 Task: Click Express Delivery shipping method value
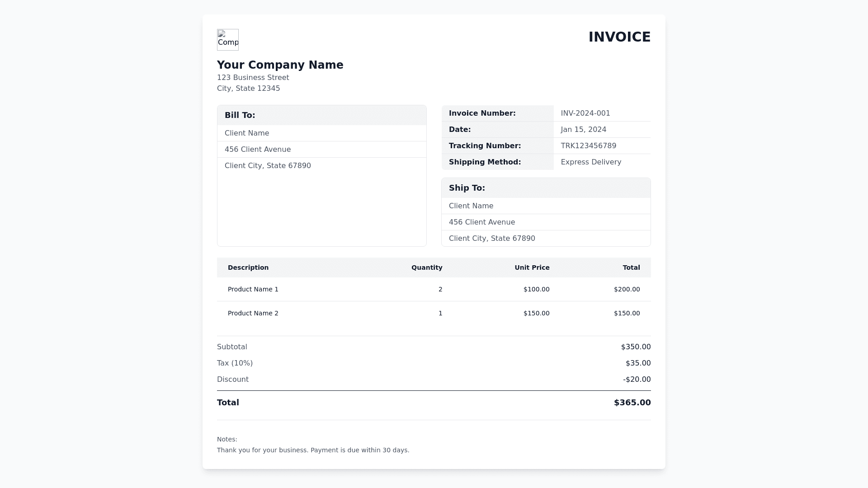pyautogui.click(x=591, y=162)
